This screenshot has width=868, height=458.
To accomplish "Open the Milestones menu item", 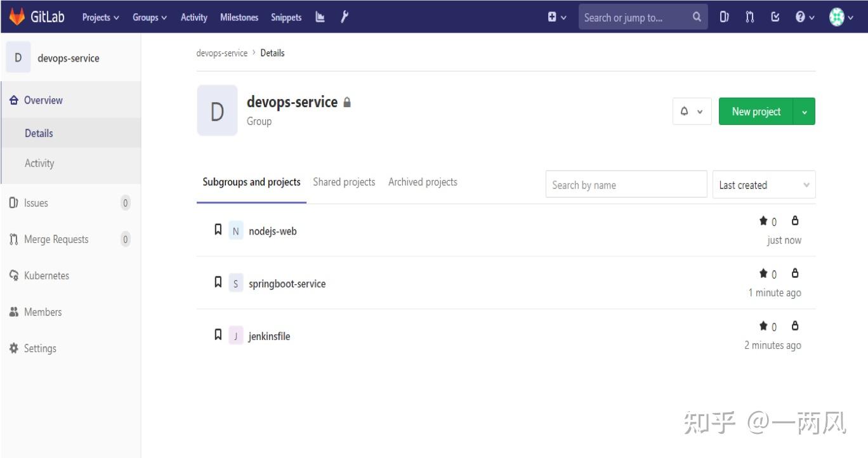I will pyautogui.click(x=239, y=17).
